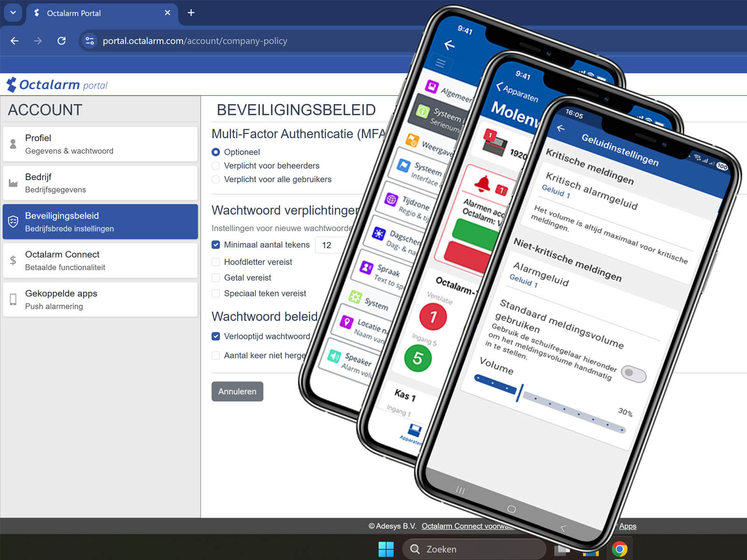
Task: Click the browser reload page icon
Action: pyautogui.click(x=61, y=41)
